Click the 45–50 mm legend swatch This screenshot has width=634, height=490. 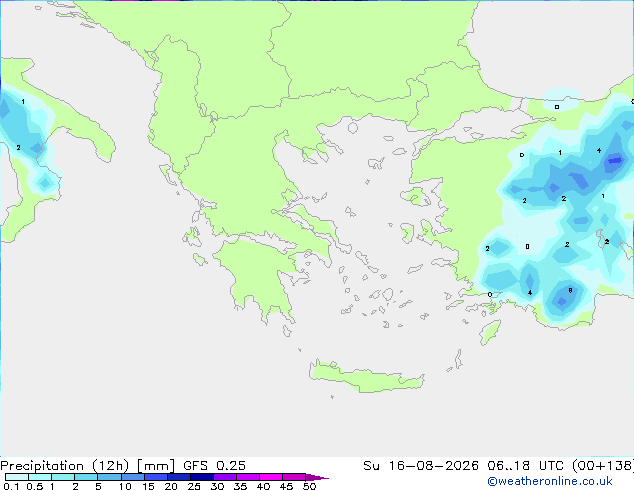pos(294,477)
